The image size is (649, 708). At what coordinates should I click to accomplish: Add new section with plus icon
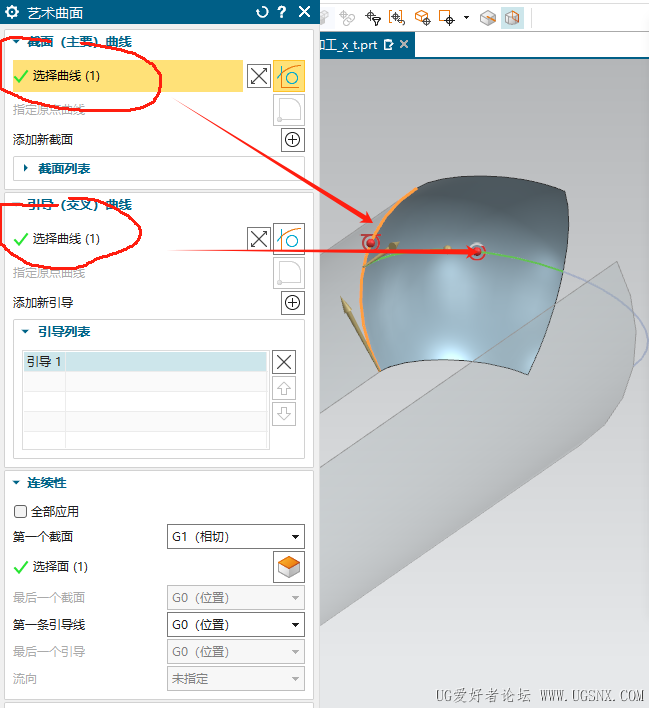tap(293, 140)
